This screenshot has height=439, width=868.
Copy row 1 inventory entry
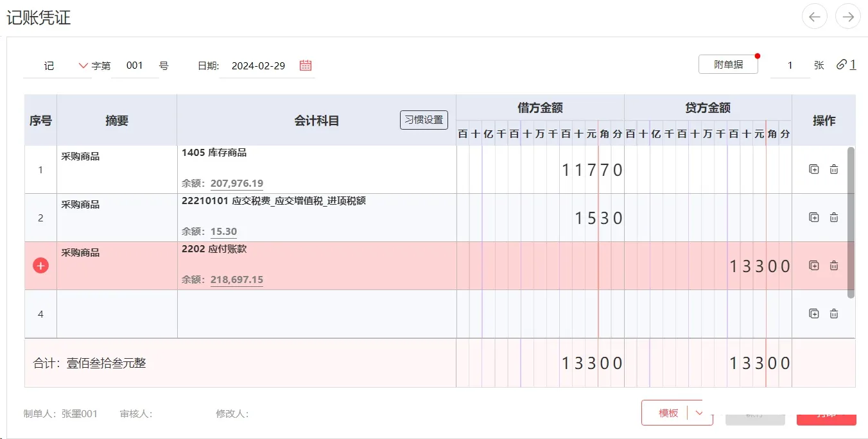(813, 169)
